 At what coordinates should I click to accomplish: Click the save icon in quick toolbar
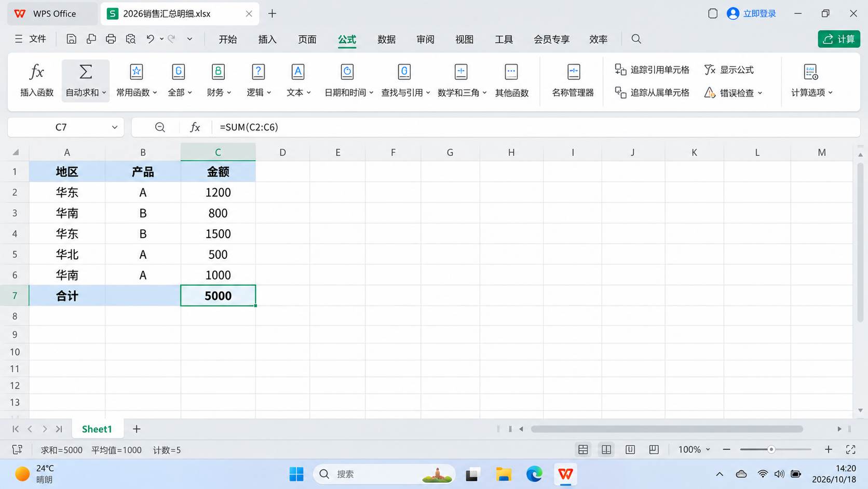(x=72, y=39)
